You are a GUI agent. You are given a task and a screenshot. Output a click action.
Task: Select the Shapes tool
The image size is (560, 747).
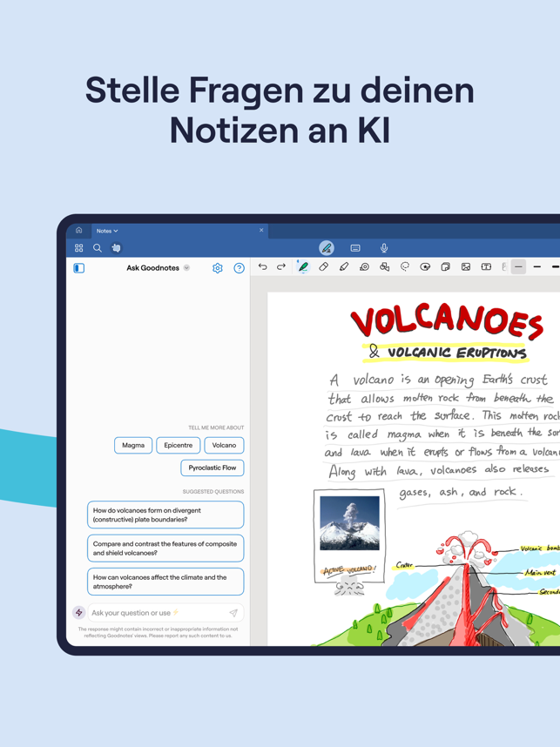[385, 266]
